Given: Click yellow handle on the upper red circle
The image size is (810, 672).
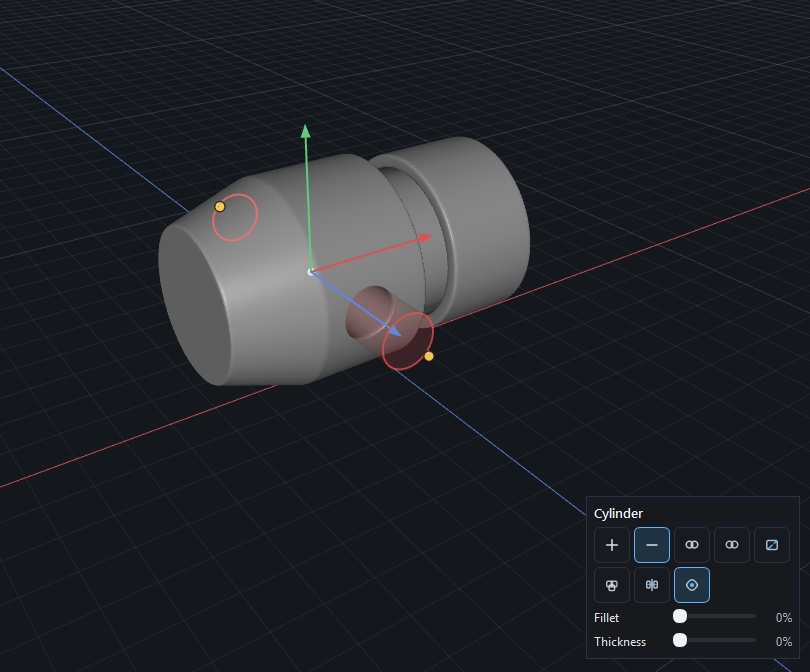Looking at the screenshot, I should point(220,207).
